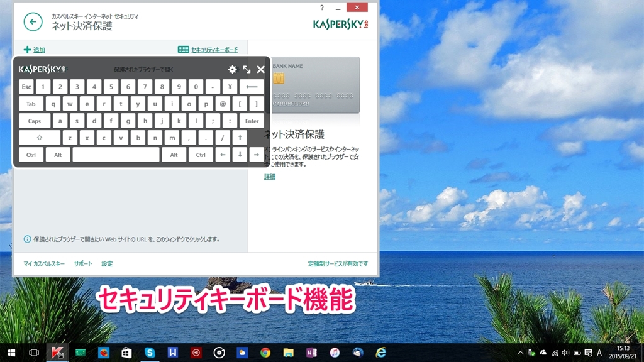Open battery status in system tray

(577, 353)
